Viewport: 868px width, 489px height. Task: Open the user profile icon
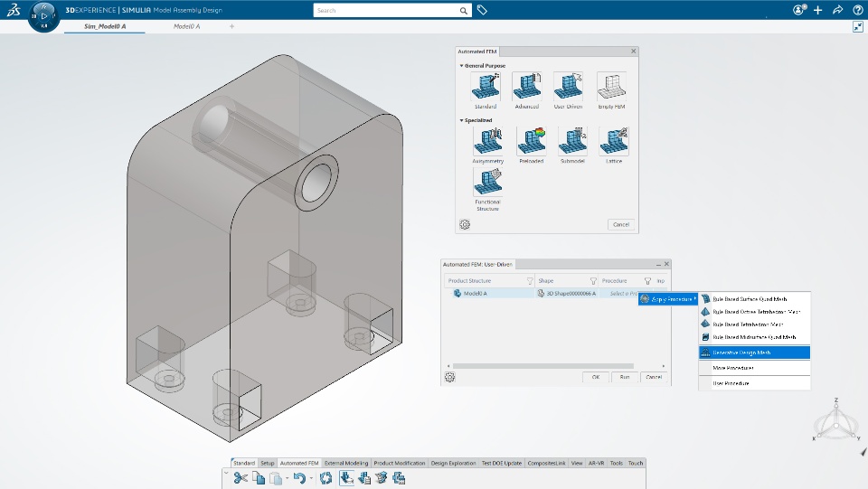tap(798, 10)
